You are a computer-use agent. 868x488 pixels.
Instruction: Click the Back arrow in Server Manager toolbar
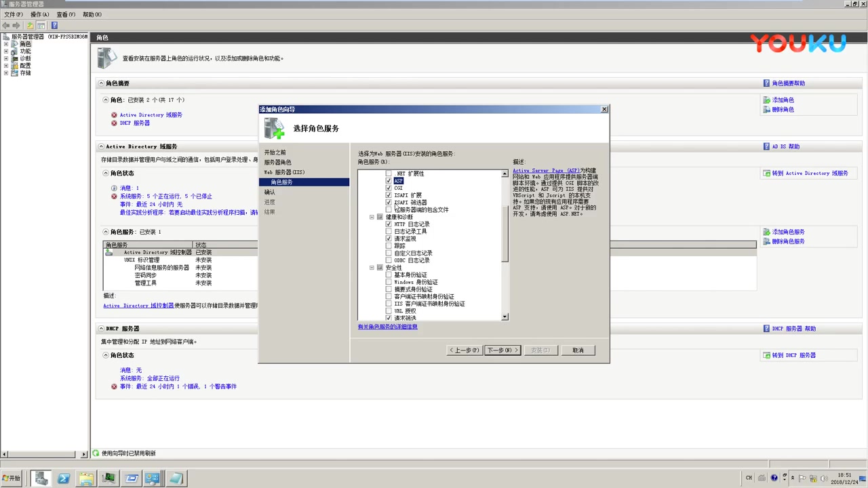5,26
